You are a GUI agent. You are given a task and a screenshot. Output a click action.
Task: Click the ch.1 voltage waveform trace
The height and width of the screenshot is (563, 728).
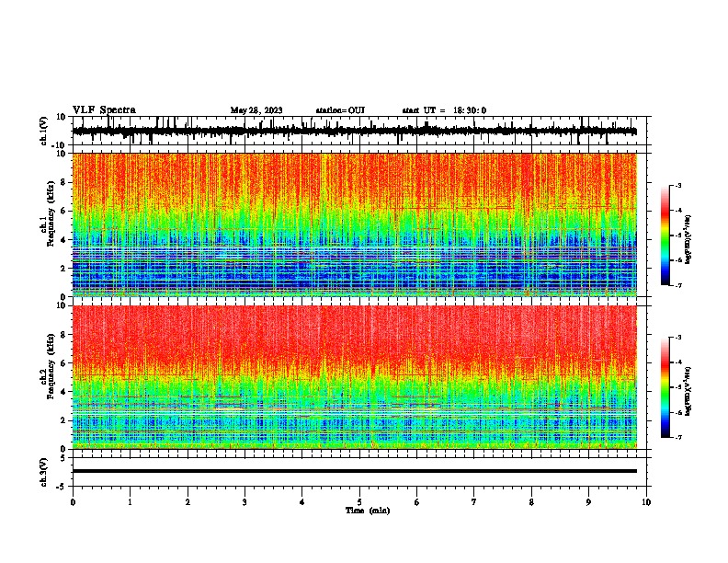[354, 131]
